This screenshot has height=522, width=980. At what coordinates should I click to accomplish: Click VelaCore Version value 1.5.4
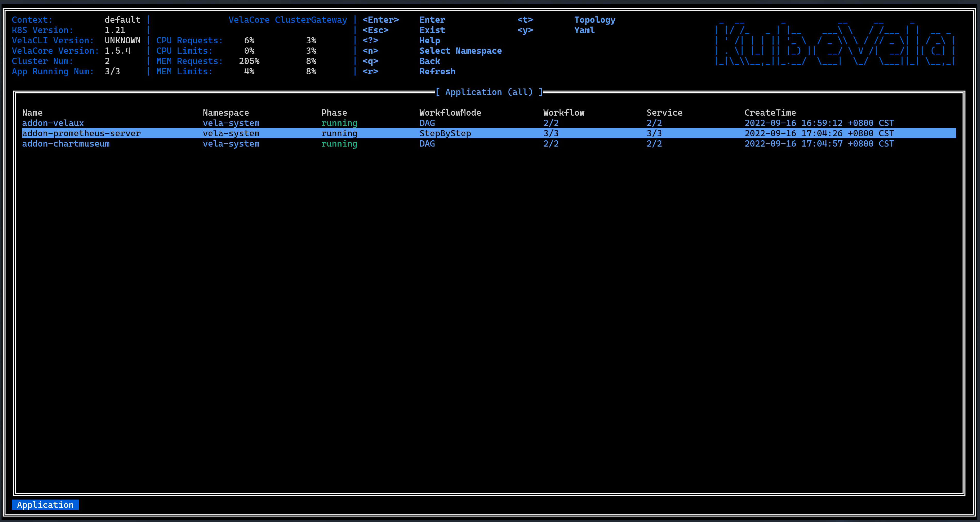pyautogui.click(x=118, y=51)
